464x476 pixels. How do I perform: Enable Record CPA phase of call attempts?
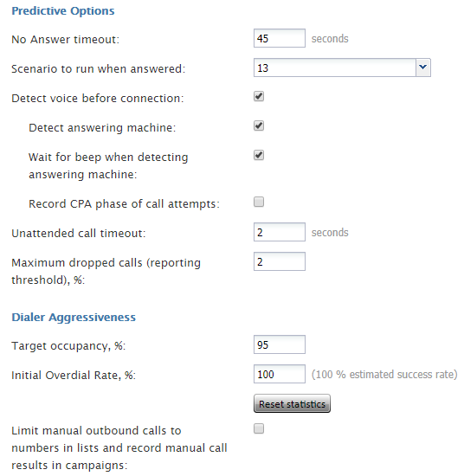click(259, 202)
